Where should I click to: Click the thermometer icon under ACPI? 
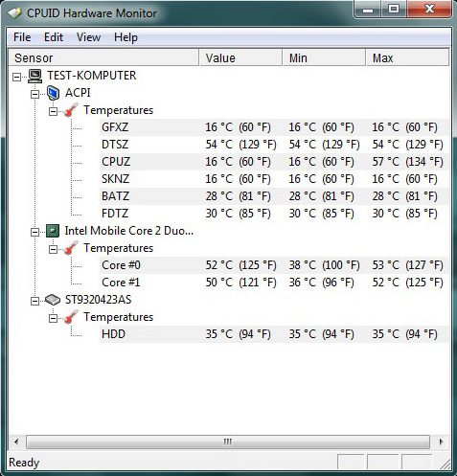click(71, 110)
